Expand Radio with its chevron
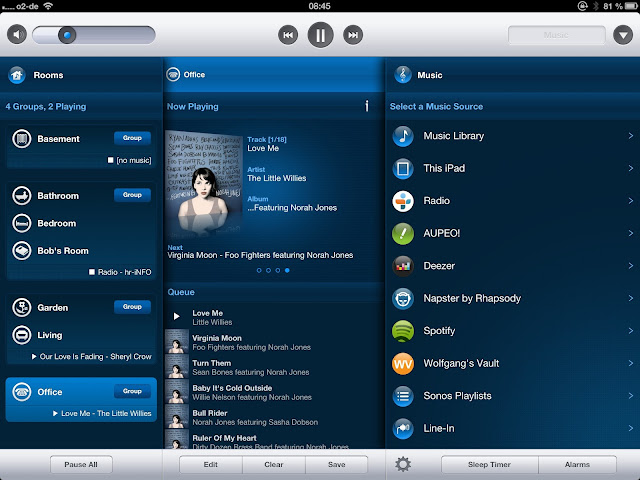 coord(631,200)
